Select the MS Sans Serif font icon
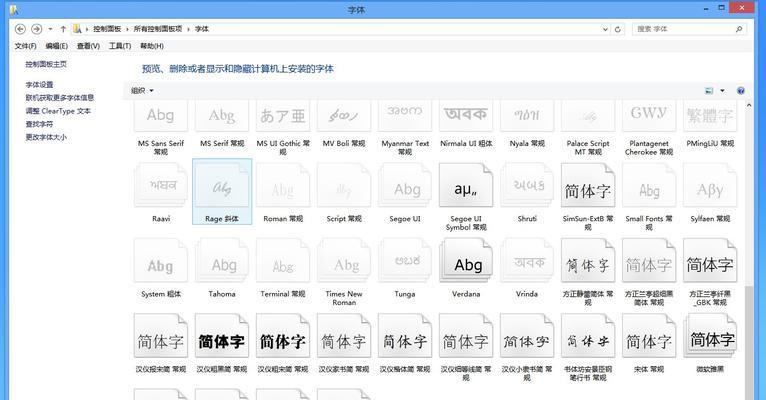 click(161, 116)
